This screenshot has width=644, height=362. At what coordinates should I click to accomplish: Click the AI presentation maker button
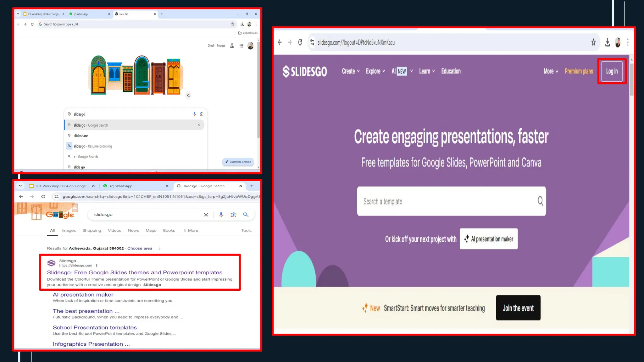coord(488,239)
